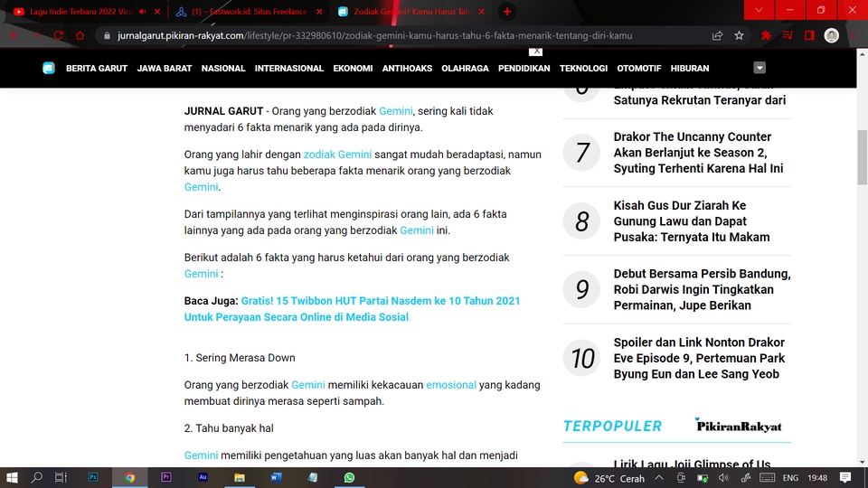The image size is (868, 488).
Task: Open TEKNOLOGI menu item
Action: coord(583,68)
